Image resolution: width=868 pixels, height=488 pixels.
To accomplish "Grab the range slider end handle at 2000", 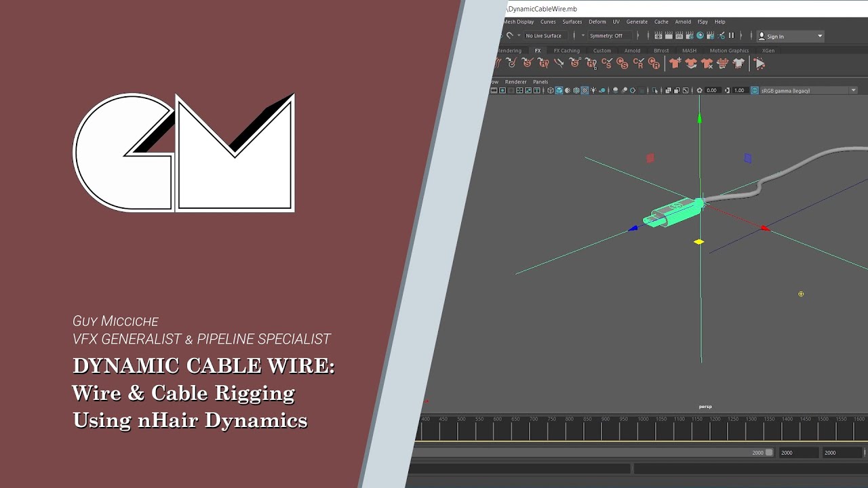I will click(768, 452).
